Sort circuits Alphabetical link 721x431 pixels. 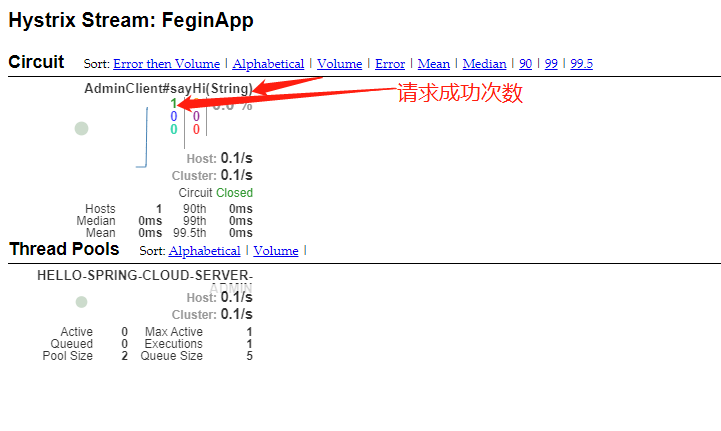(269, 63)
